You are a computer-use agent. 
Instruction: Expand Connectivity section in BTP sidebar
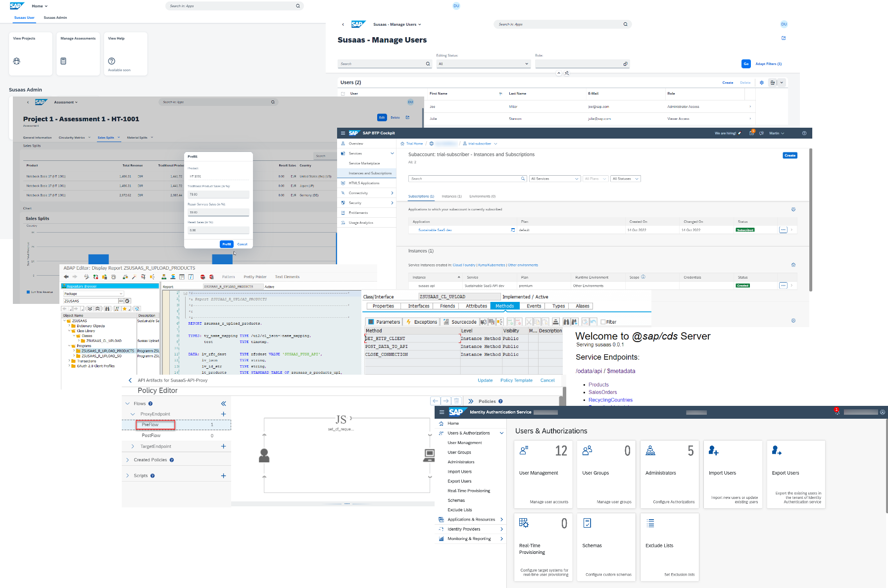tap(392, 193)
